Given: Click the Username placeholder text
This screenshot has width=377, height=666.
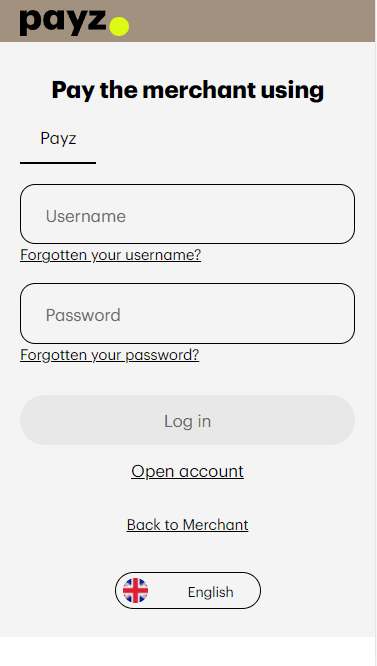Looking at the screenshot, I should pyautogui.click(x=86, y=216).
